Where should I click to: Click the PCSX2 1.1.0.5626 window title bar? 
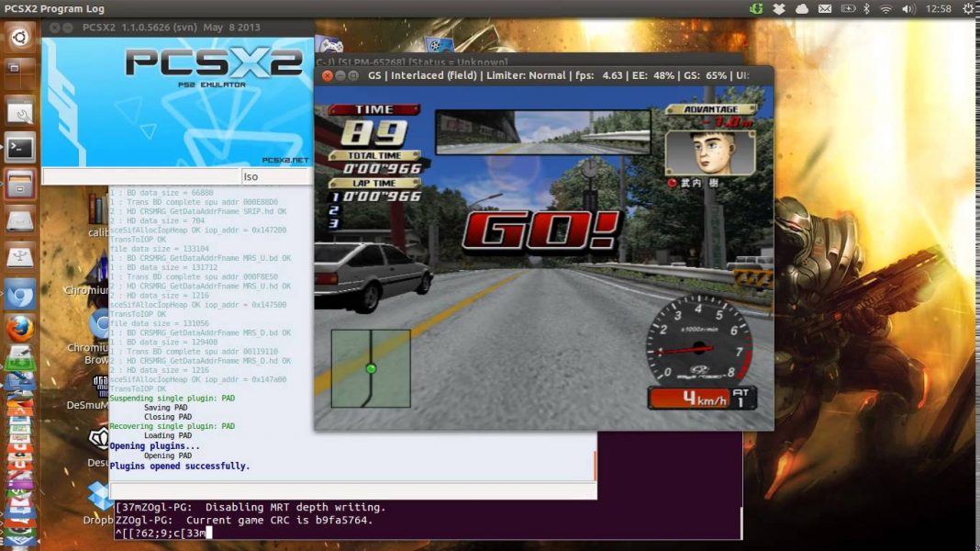178,28
